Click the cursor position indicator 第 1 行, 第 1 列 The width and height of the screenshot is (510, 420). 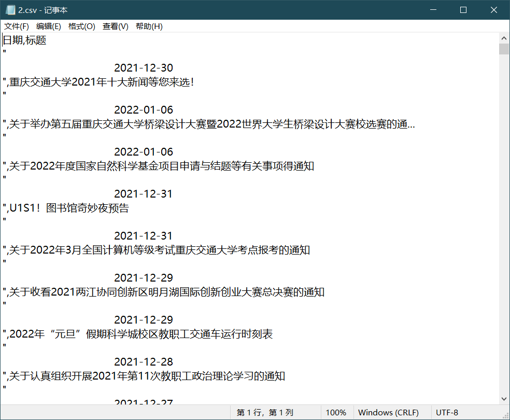(x=265, y=413)
